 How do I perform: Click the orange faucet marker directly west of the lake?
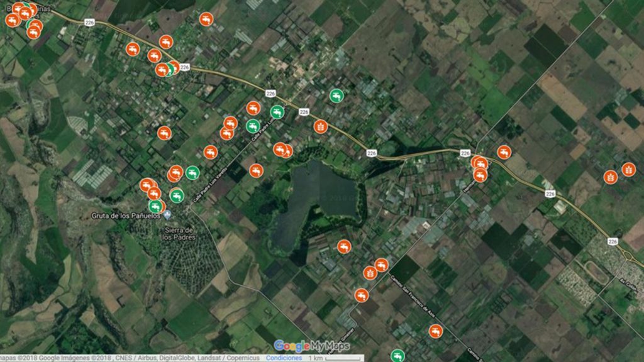(256, 170)
